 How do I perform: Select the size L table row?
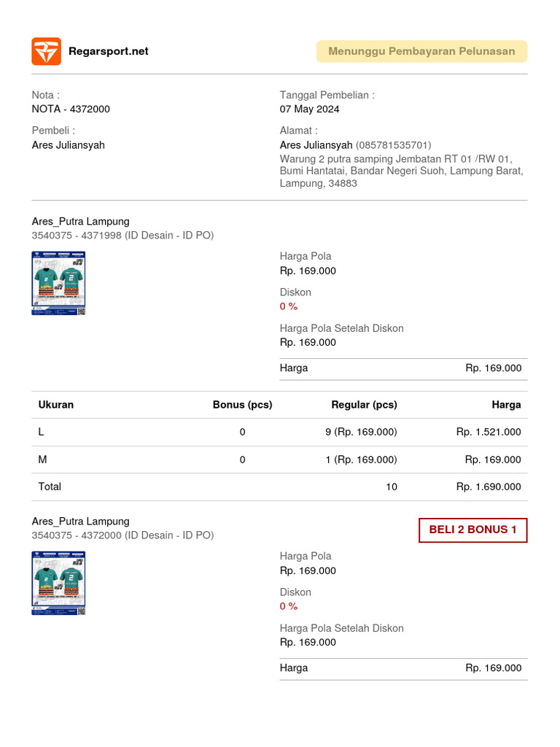coord(279,432)
